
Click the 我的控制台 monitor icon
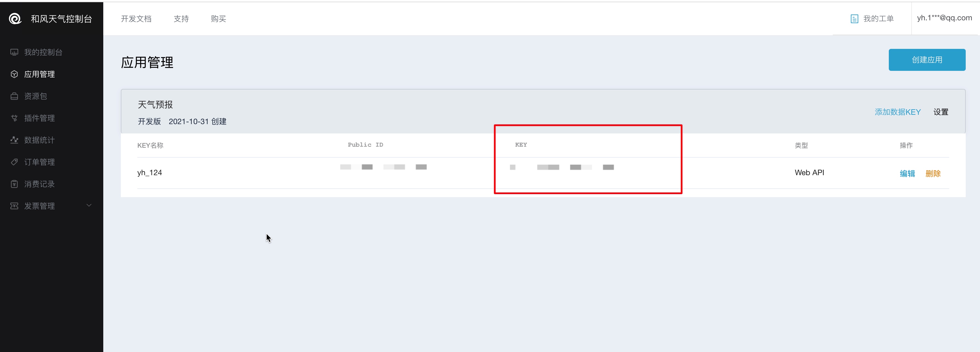[14, 52]
